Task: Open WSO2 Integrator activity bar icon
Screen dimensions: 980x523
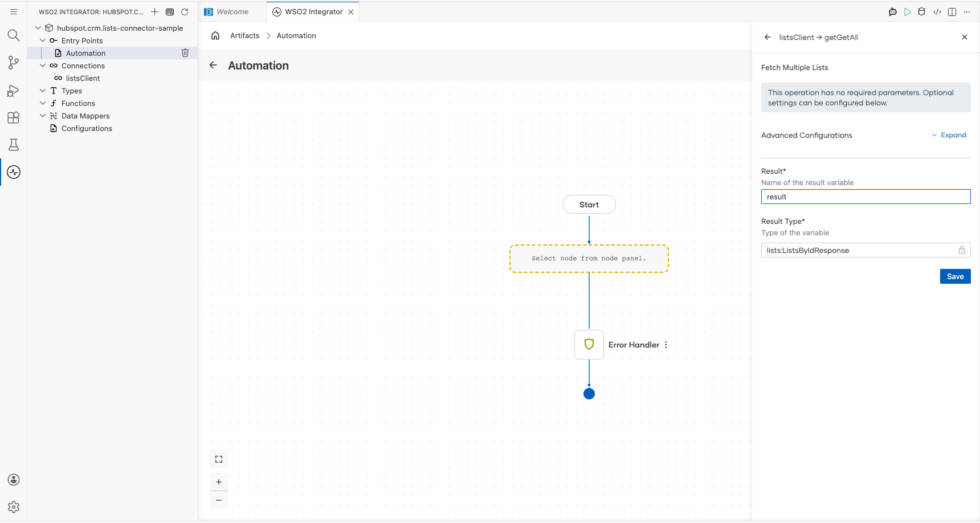Action: (x=14, y=172)
